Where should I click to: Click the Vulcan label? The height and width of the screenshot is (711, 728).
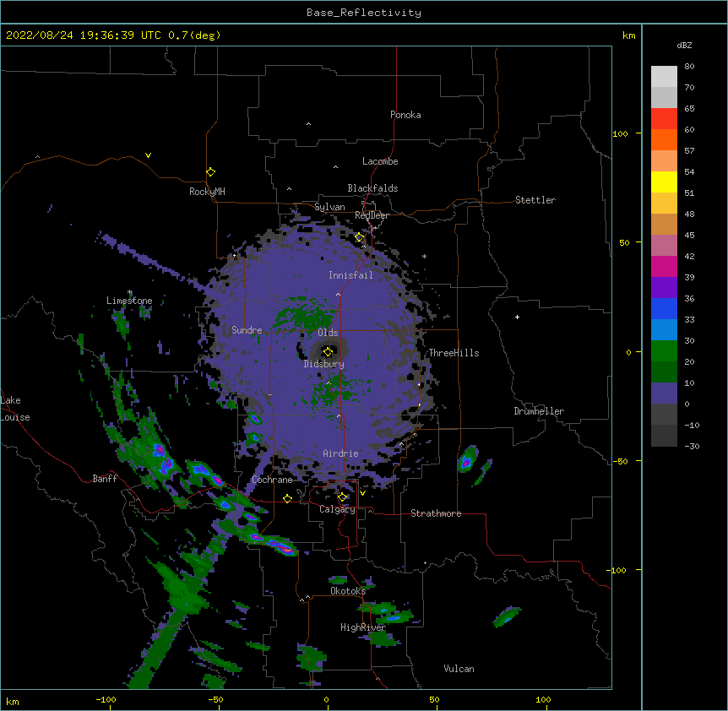click(x=459, y=669)
